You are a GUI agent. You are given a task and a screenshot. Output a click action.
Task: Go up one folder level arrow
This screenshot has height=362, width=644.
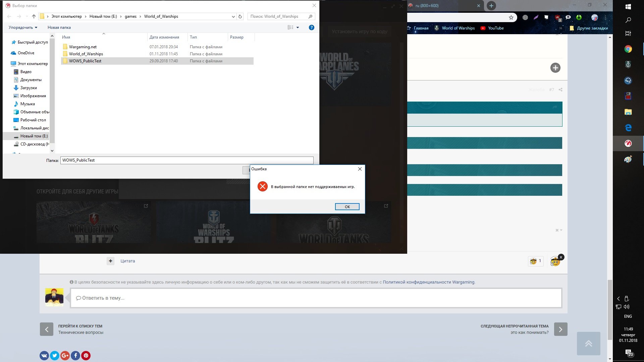click(x=34, y=16)
